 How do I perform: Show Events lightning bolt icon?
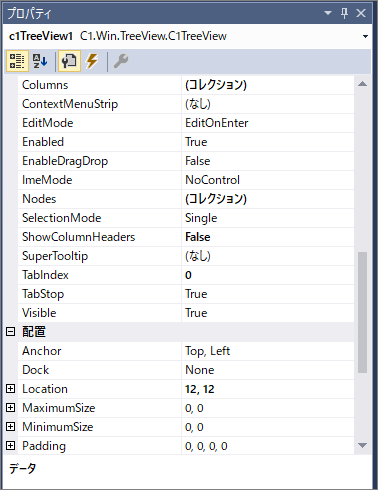point(92,61)
